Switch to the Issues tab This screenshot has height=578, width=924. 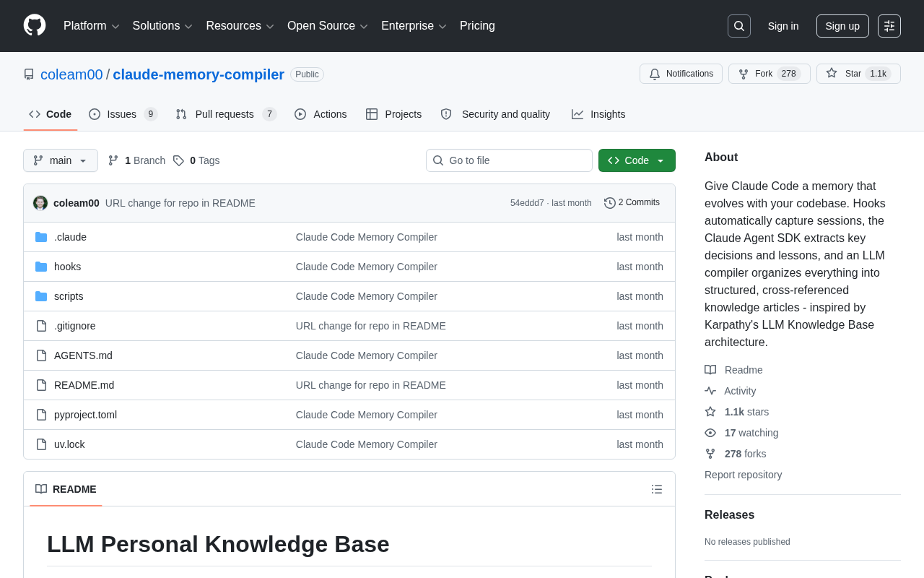pyautogui.click(x=123, y=114)
